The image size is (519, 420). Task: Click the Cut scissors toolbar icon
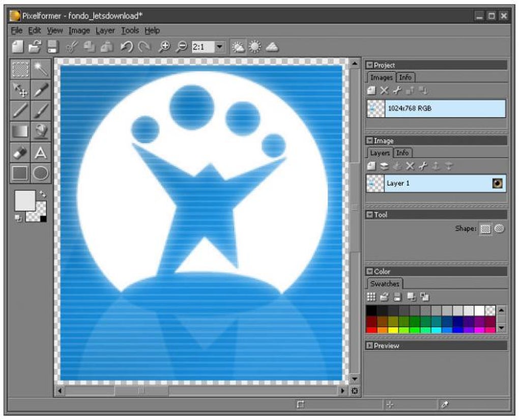coord(72,47)
